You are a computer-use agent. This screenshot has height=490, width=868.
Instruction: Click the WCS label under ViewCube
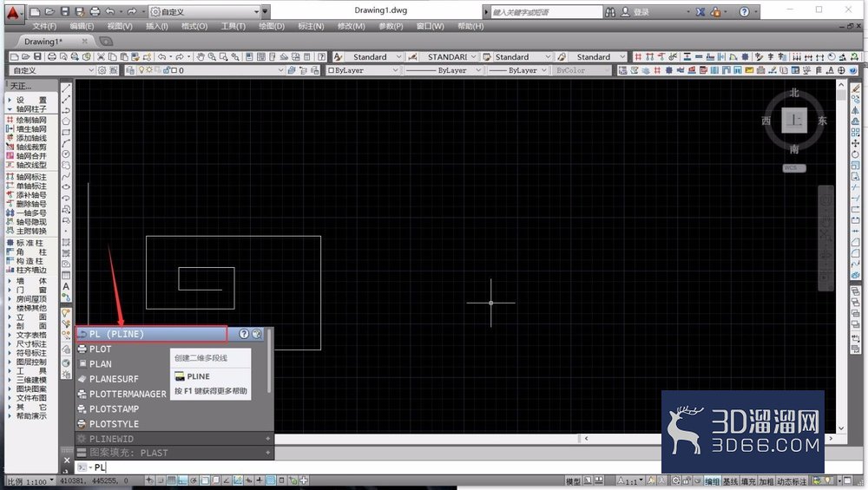point(794,167)
